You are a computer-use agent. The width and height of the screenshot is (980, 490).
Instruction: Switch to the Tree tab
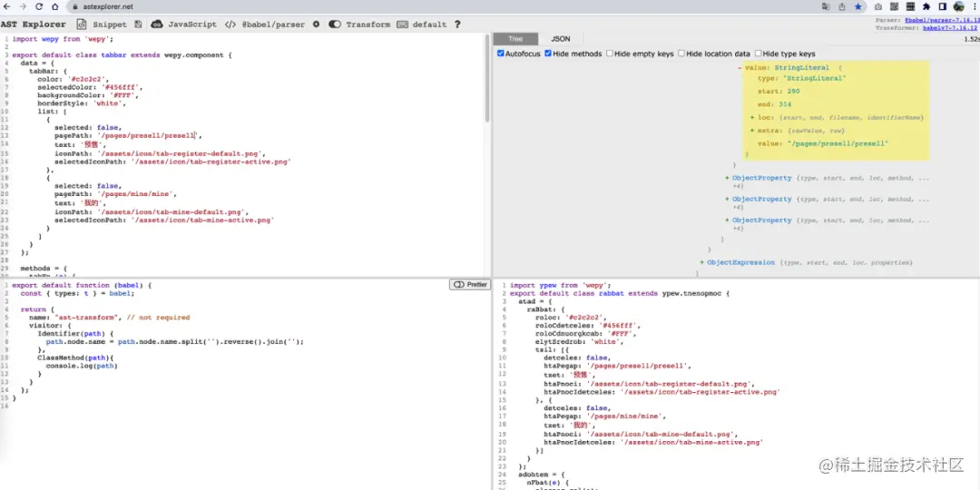coord(515,39)
